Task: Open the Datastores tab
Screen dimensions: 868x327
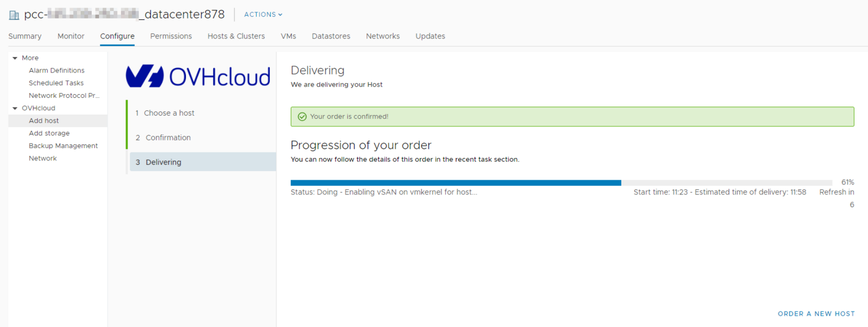Action: tap(330, 37)
